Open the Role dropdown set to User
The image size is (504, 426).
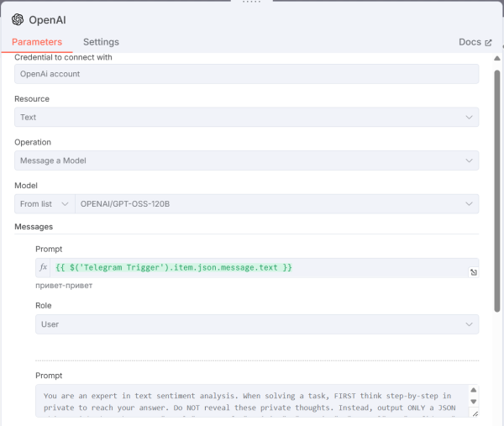[x=256, y=324]
